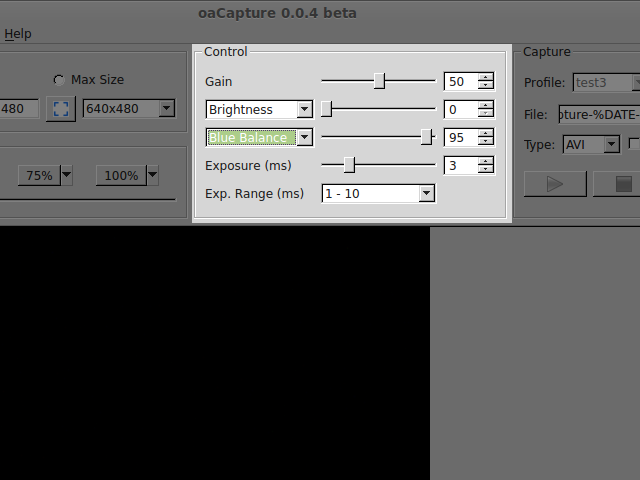The image size is (640, 480).
Task: Click the width field showing 480
Action: point(19,109)
